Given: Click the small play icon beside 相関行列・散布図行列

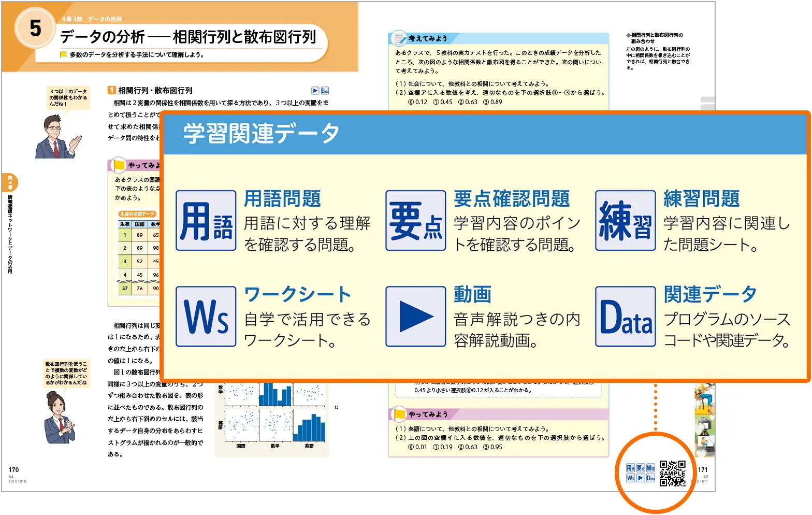Looking at the screenshot, I should [x=315, y=91].
